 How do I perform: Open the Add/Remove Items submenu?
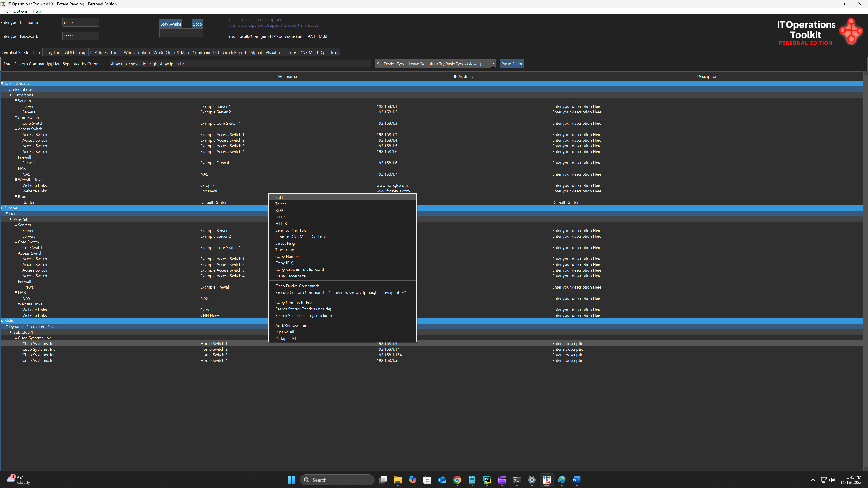[292, 325]
